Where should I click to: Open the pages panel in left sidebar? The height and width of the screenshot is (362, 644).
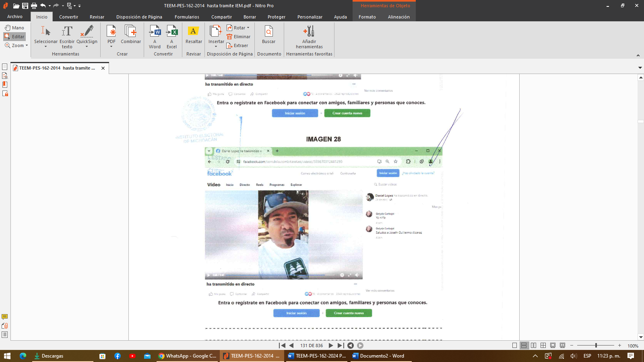5,67
